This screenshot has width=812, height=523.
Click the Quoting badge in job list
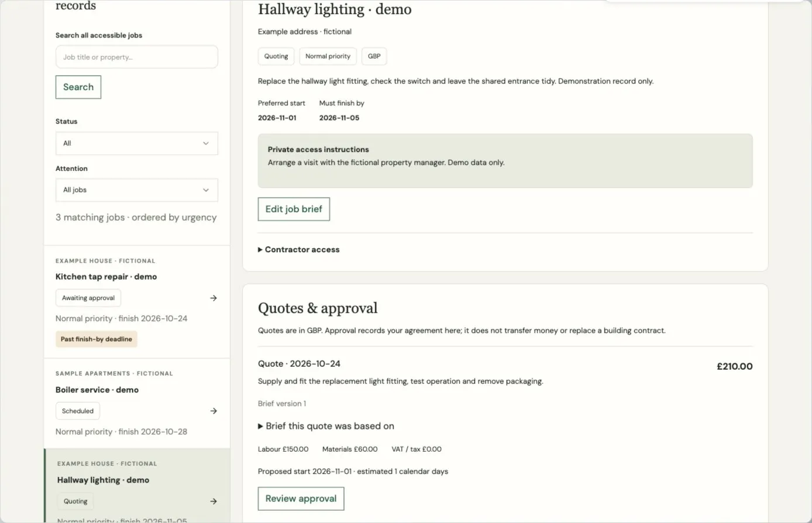(x=75, y=501)
